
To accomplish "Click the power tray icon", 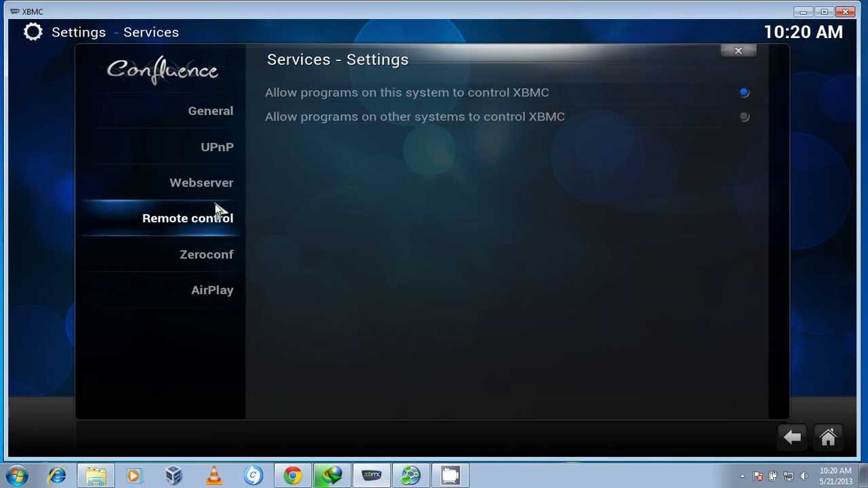I will [x=772, y=476].
